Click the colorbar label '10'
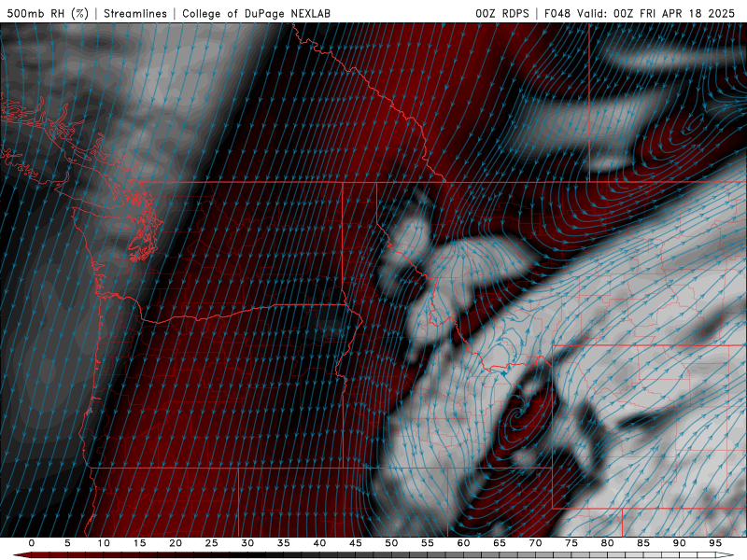Image resolution: width=747 pixels, height=560 pixels. tap(104, 543)
